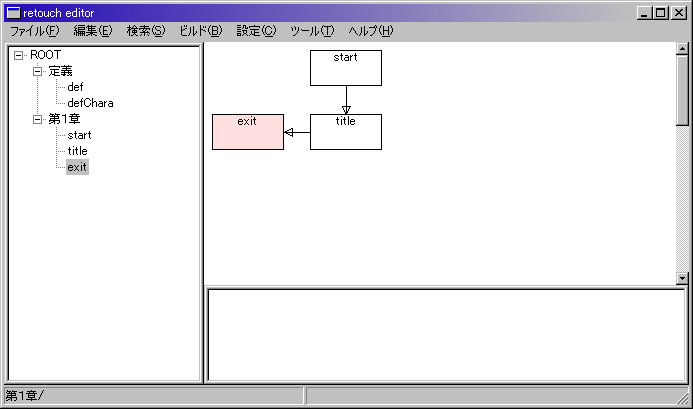Click the diagram scrollbar down arrow
693x409 pixels.
click(x=682, y=278)
